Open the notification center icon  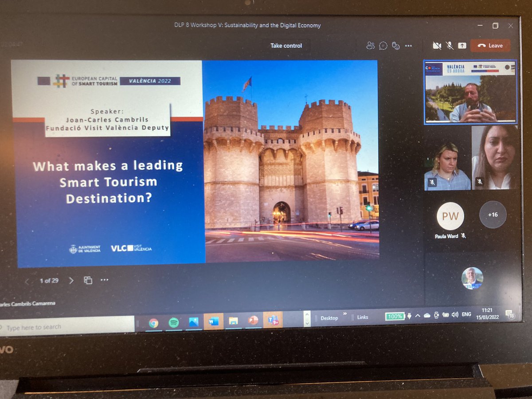tap(510, 314)
